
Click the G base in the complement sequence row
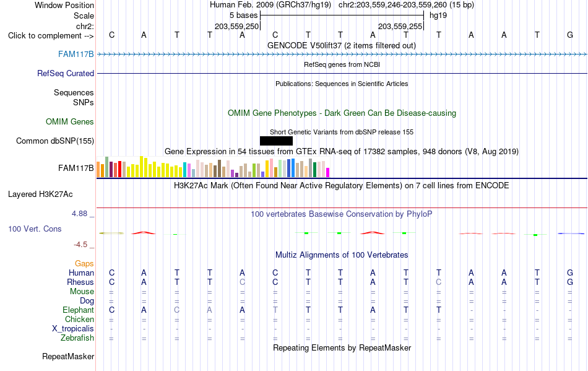[x=570, y=35]
